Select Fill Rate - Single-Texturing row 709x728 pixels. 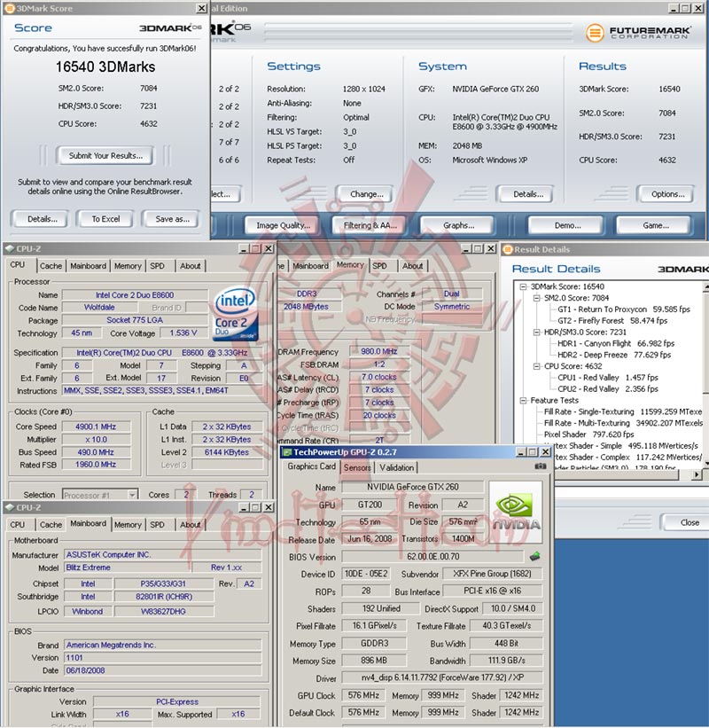pos(623,411)
